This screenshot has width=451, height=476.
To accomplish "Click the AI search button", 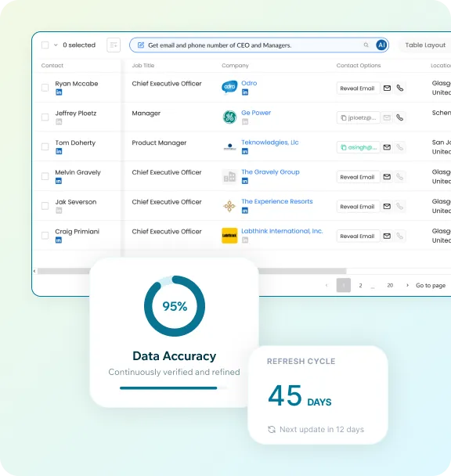I will point(381,45).
